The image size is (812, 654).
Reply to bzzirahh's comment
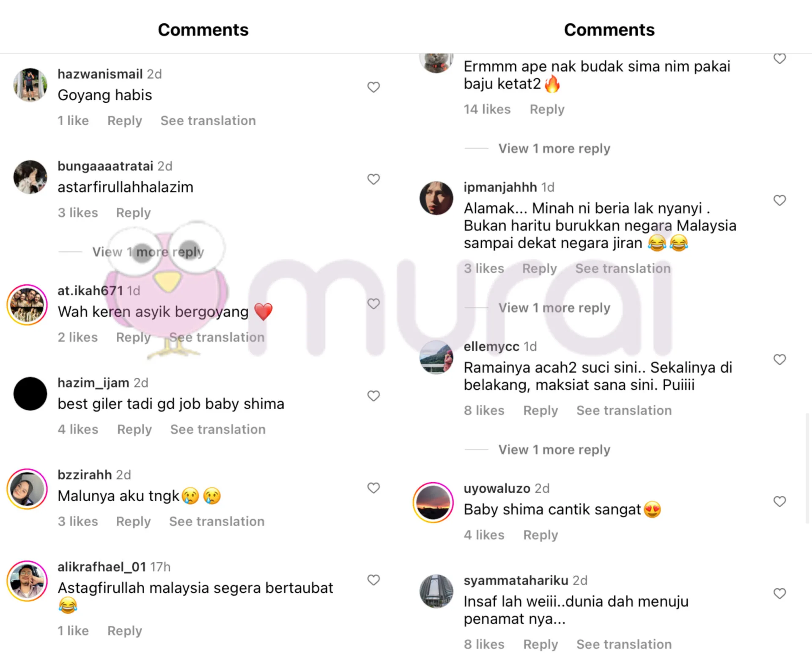tap(133, 522)
